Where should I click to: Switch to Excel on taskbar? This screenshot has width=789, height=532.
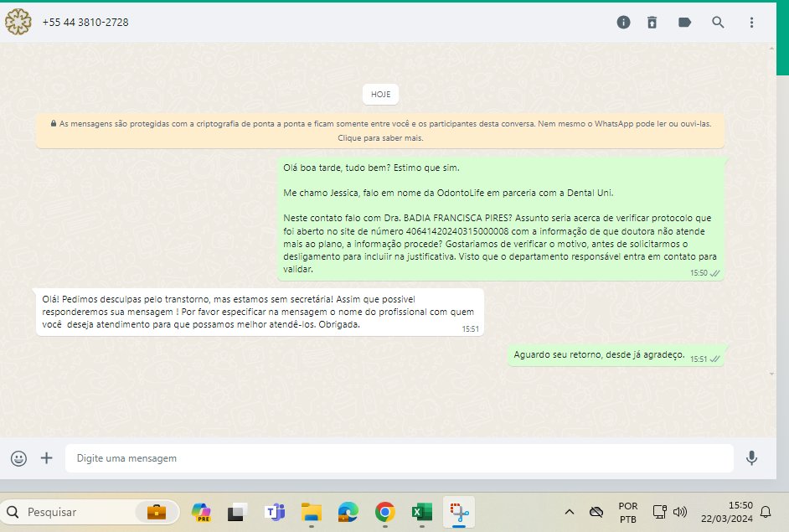pyautogui.click(x=421, y=513)
